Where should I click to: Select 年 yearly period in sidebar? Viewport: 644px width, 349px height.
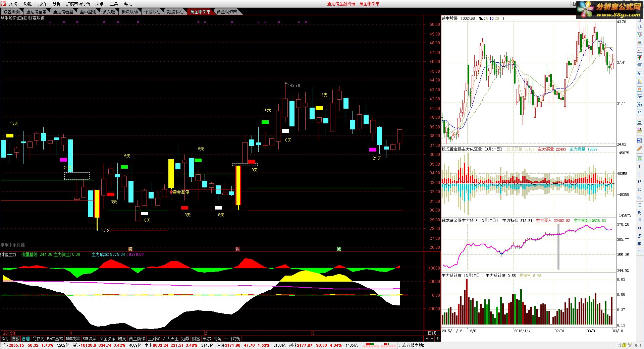click(639, 251)
